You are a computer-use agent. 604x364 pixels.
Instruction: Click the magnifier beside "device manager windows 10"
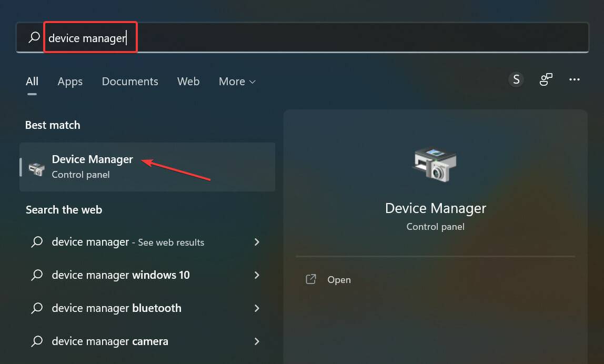37,275
